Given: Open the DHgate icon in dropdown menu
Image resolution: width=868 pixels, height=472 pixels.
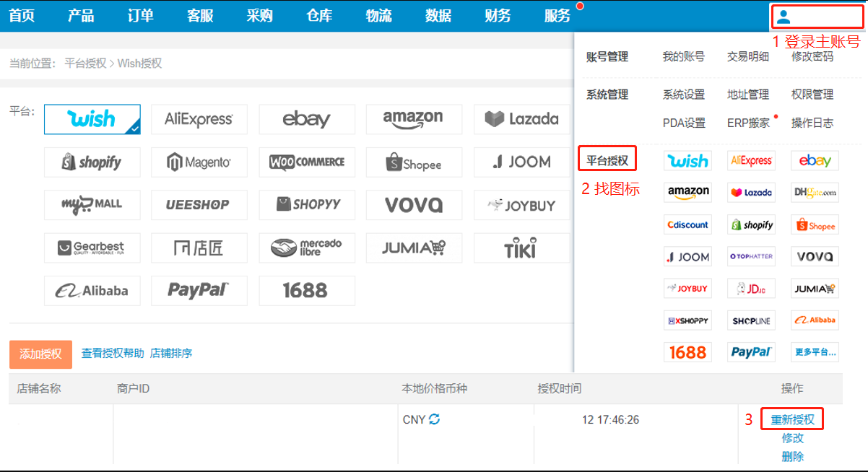Looking at the screenshot, I should [x=815, y=193].
